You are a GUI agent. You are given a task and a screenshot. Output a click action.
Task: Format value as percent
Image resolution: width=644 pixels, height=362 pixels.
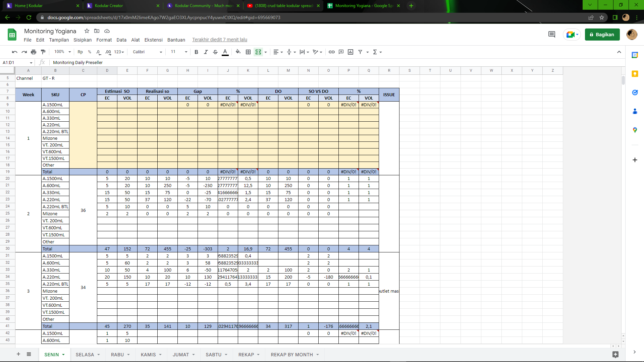(x=89, y=52)
